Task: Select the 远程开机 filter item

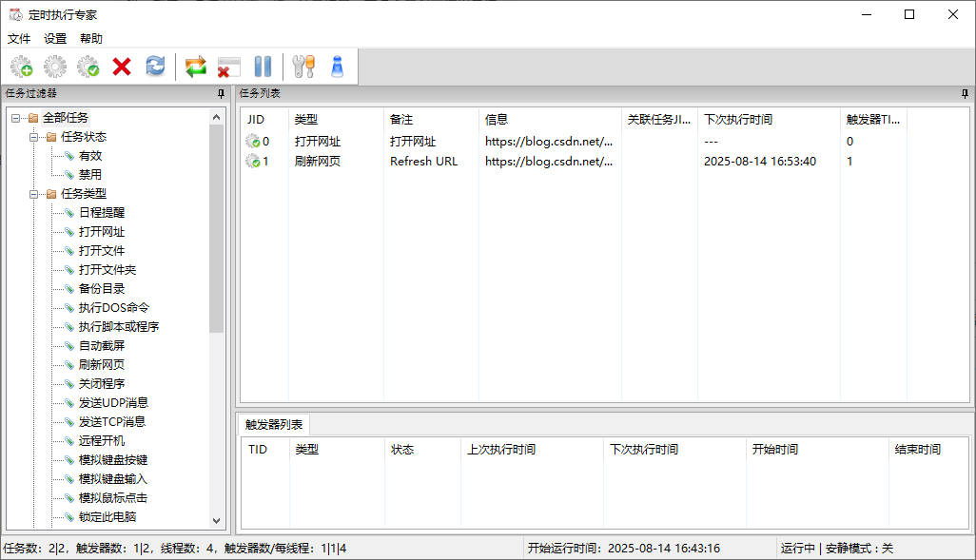Action: pyautogui.click(x=102, y=441)
